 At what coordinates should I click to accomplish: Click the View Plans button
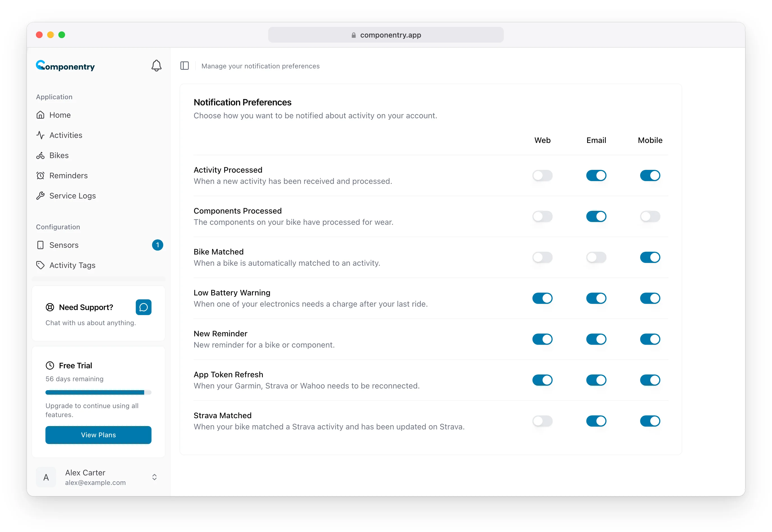point(98,435)
